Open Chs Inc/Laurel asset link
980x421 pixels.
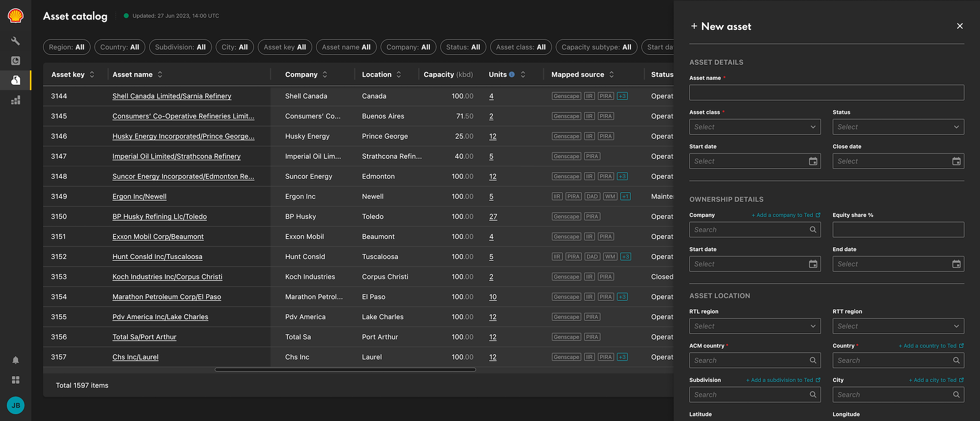[135, 357]
